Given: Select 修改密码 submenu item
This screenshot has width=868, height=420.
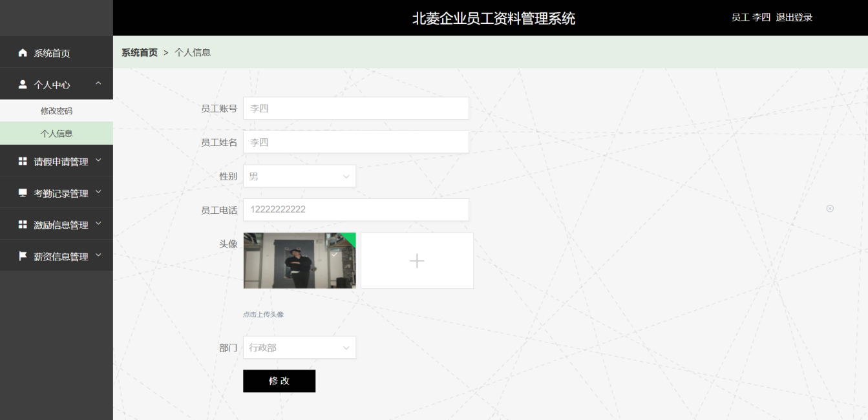Looking at the screenshot, I should point(56,110).
